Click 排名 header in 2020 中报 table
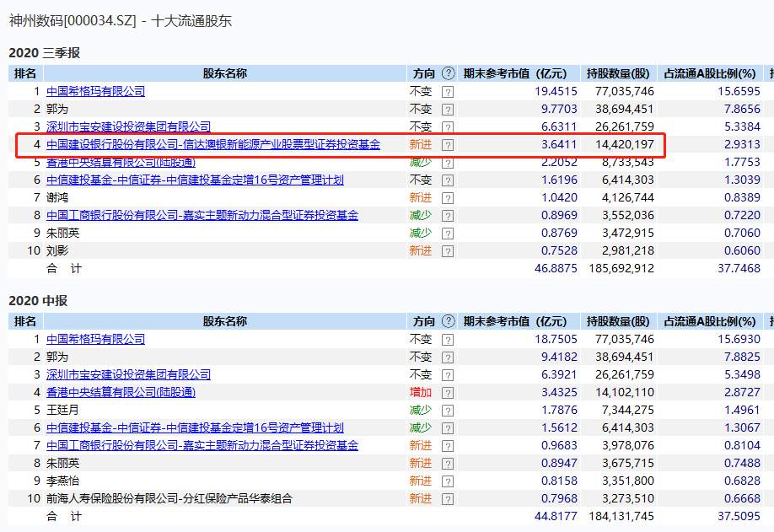 25,321
